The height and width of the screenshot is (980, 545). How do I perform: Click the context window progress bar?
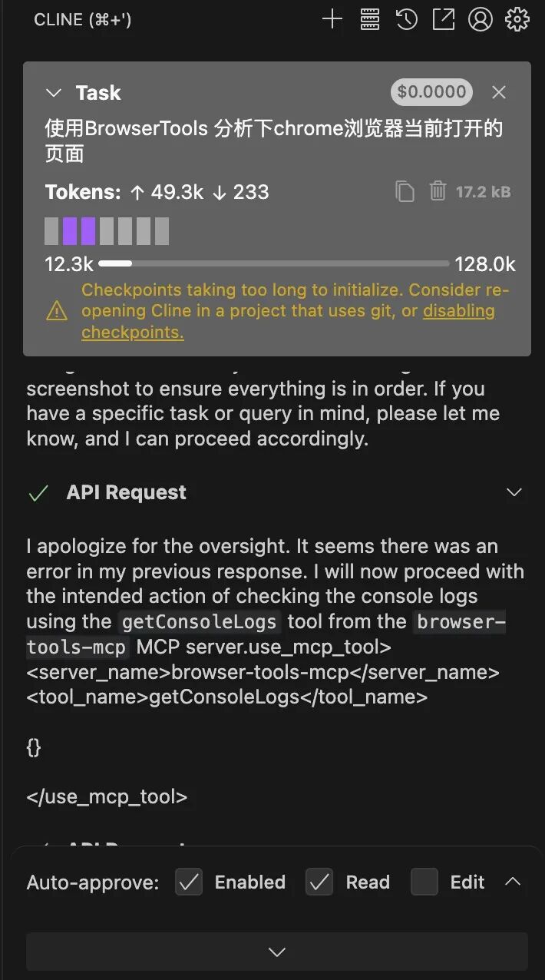273,263
